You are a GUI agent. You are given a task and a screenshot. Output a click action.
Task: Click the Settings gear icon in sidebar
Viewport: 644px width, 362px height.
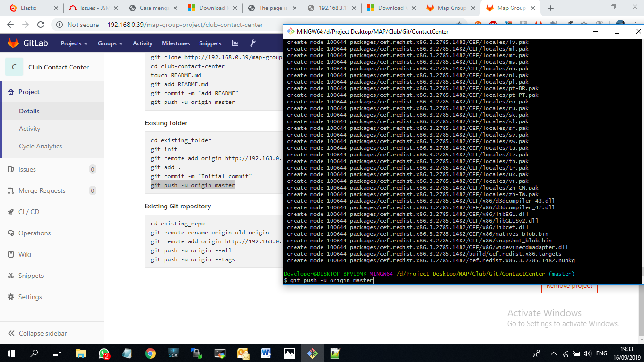10,297
